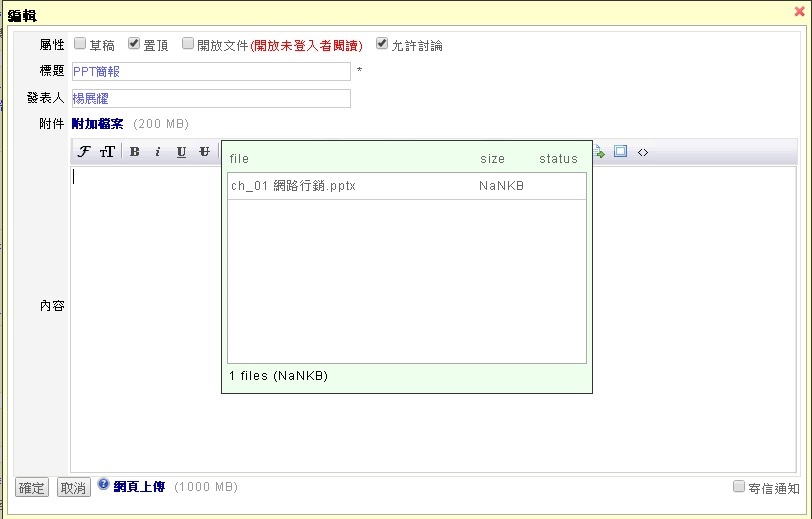Image resolution: width=812 pixels, height=519 pixels.
Task: Click the font size icon in toolbar
Action: [x=107, y=152]
